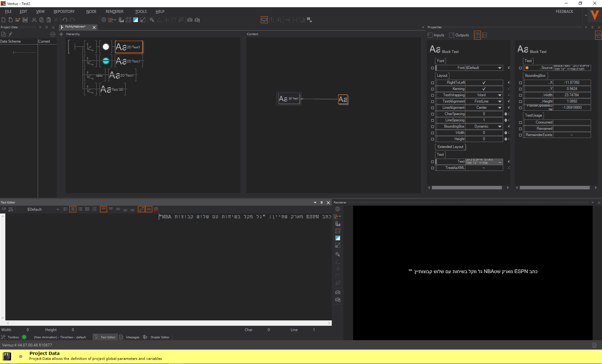The width and height of the screenshot is (602, 364).
Task: Open the $Default font dropdown in Text Editor
Action: pyautogui.click(x=57, y=209)
